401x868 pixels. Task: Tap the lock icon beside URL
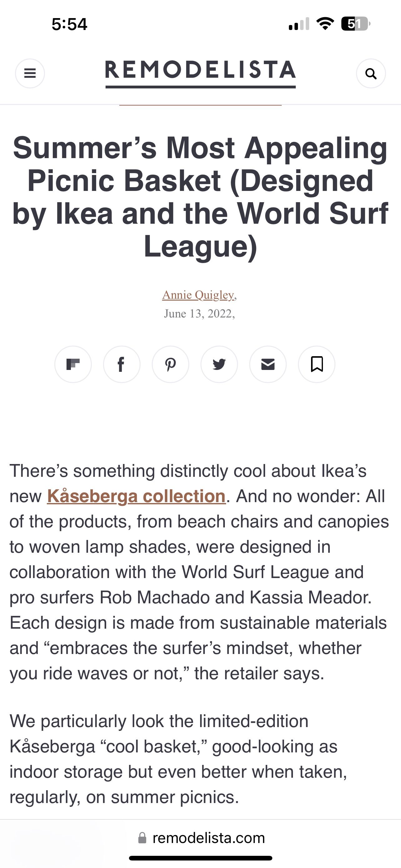142,838
